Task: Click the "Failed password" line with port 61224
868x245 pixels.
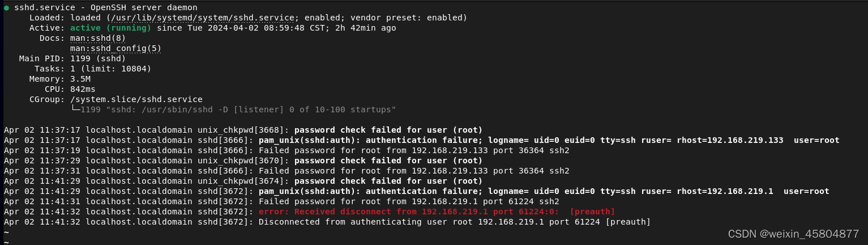Action: [x=408, y=201]
